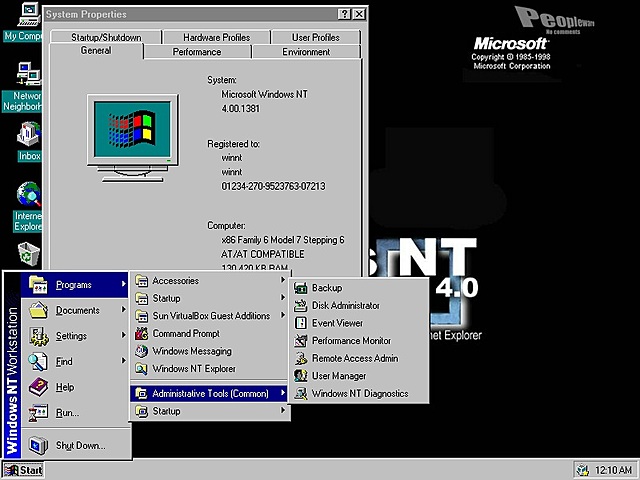Switch to the Performance tab
The width and height of the screenshot is (640, 480).
[197, 52]
